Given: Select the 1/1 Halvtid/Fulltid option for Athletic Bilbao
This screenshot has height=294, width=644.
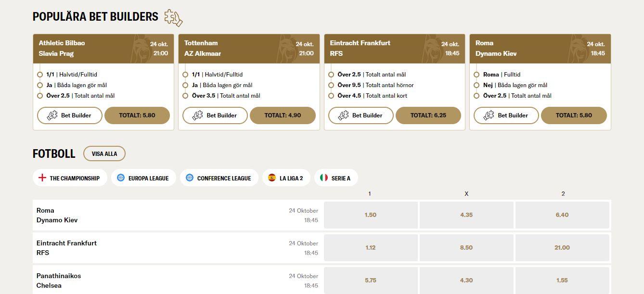Looking at the screenshot, I should click(x=40, y=75).
